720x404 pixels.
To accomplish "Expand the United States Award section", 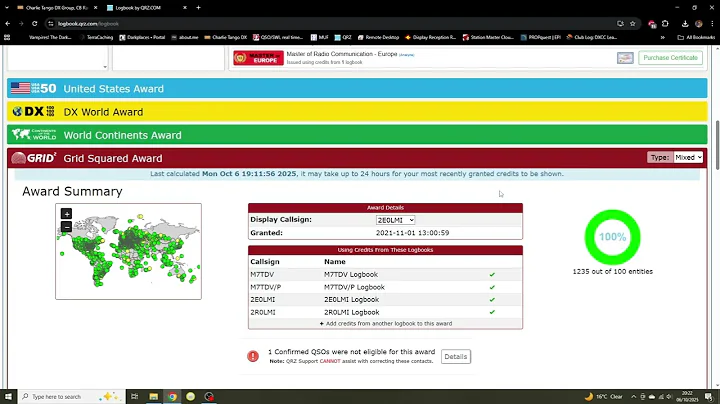I will click(357, 88).
